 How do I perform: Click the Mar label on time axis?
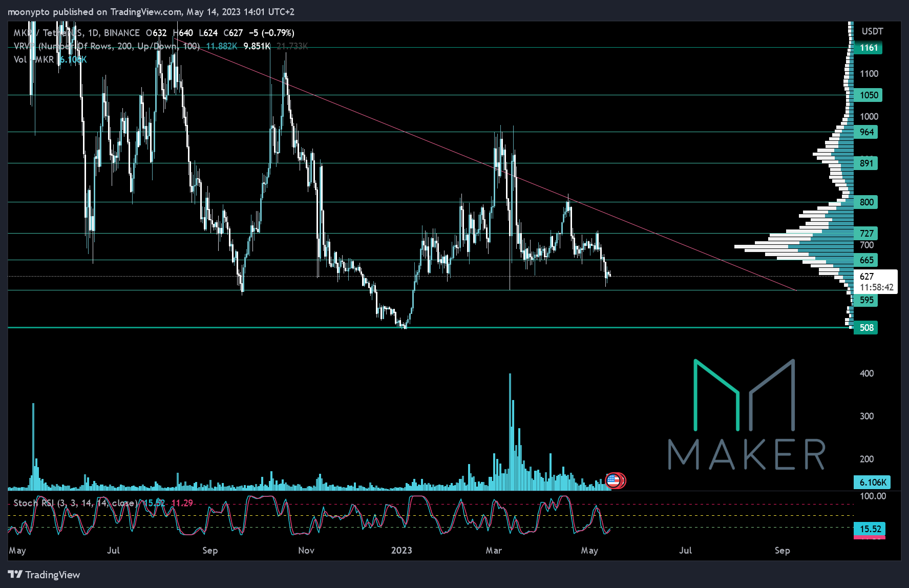coord(494,551)
